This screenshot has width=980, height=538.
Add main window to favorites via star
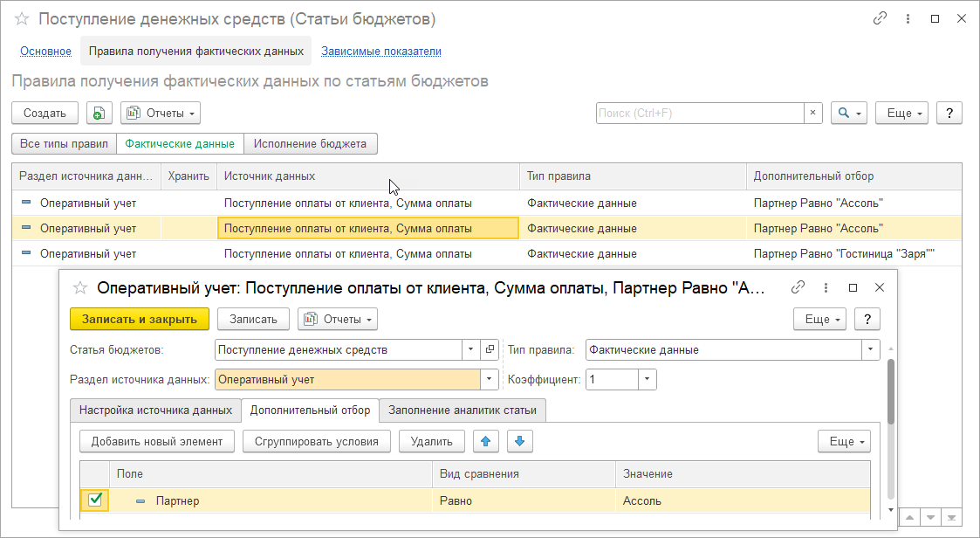click(x=22, y=19)
